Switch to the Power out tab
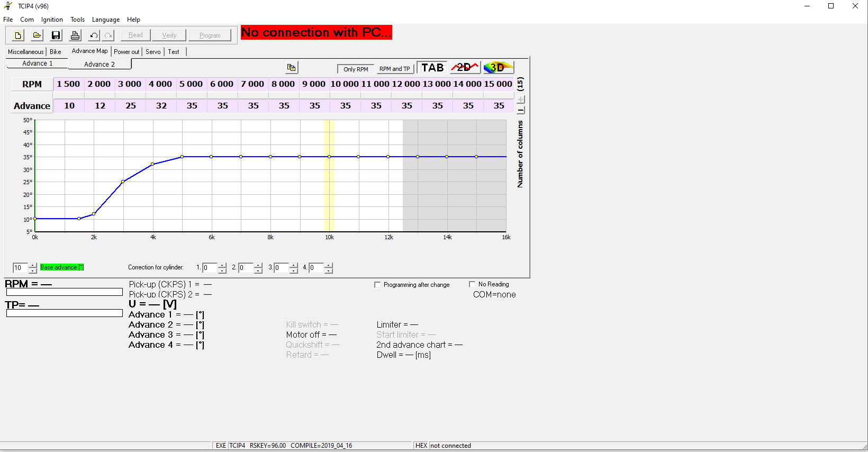The height and width of the screenshot is (452, 868). click(126, 52)
